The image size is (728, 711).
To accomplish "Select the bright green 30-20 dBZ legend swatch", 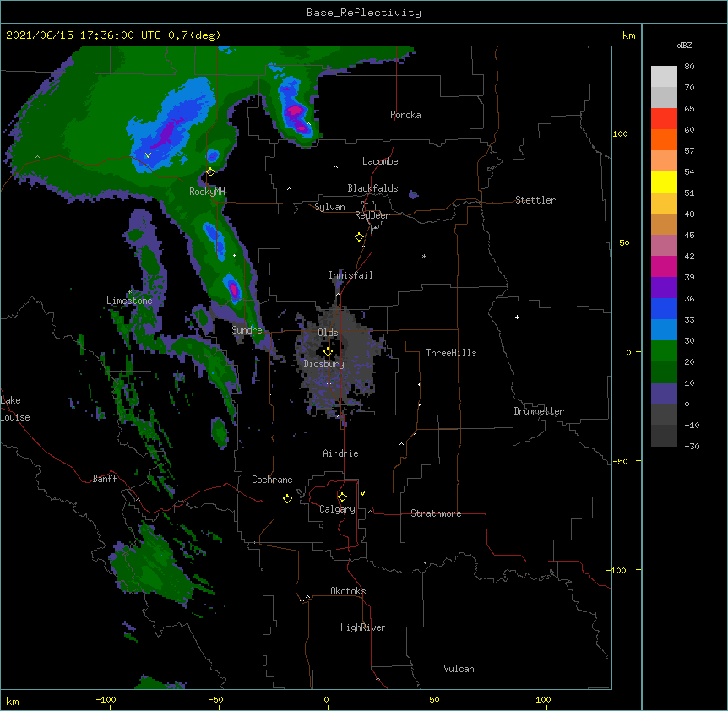I will (664, 351).
